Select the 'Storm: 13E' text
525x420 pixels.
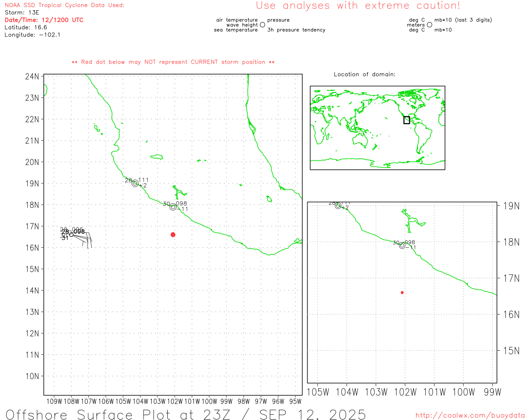tap(22, 13)
